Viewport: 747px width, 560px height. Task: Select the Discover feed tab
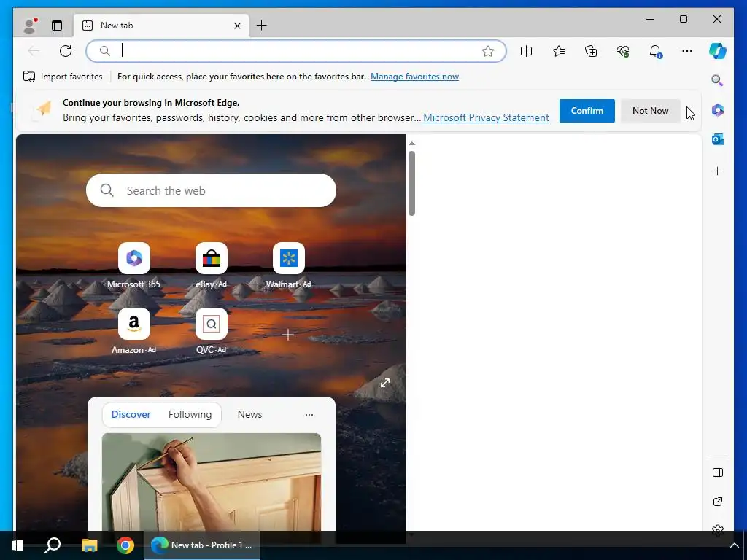[x=131, y=414]
